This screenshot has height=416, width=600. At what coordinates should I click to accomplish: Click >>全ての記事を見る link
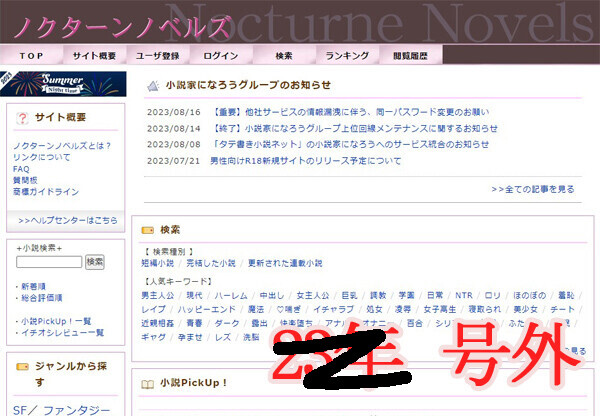pyautogui.click(x=533, y=189)
